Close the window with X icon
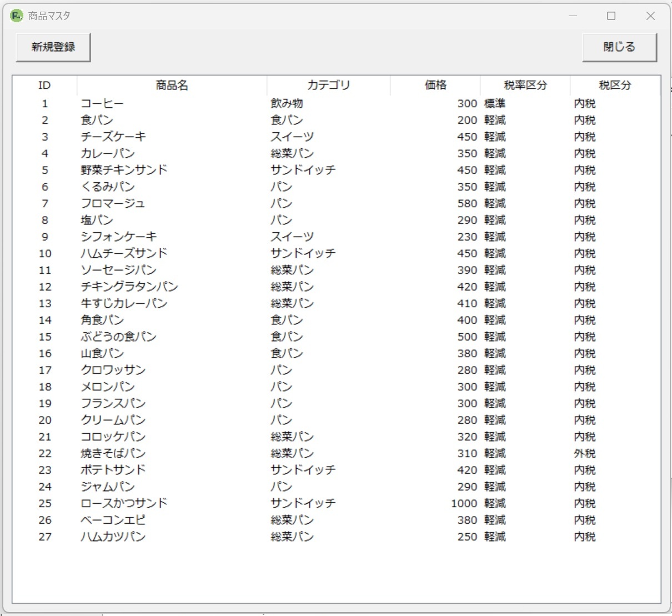The height and width of the screenshot is (616, 672). click(650, 16)
